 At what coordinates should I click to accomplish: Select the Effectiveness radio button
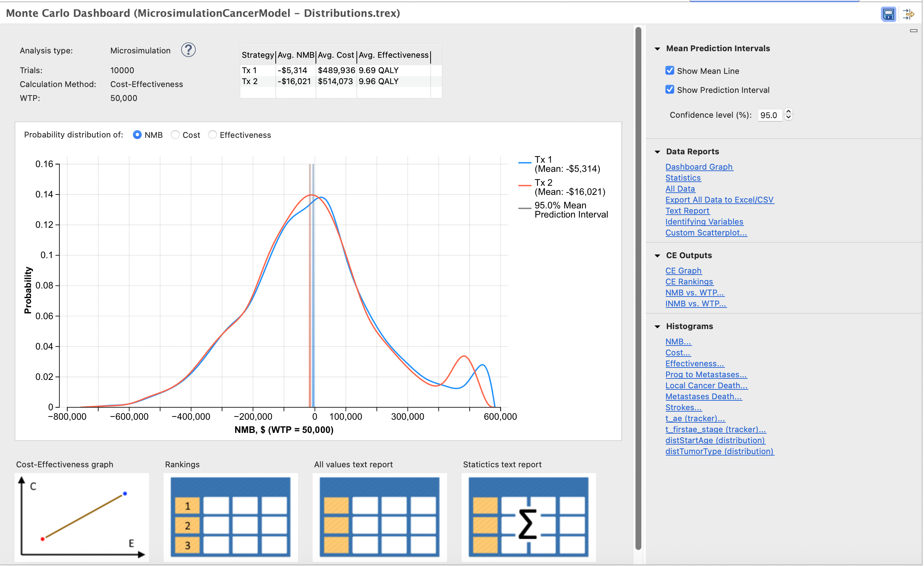[212, 135]
